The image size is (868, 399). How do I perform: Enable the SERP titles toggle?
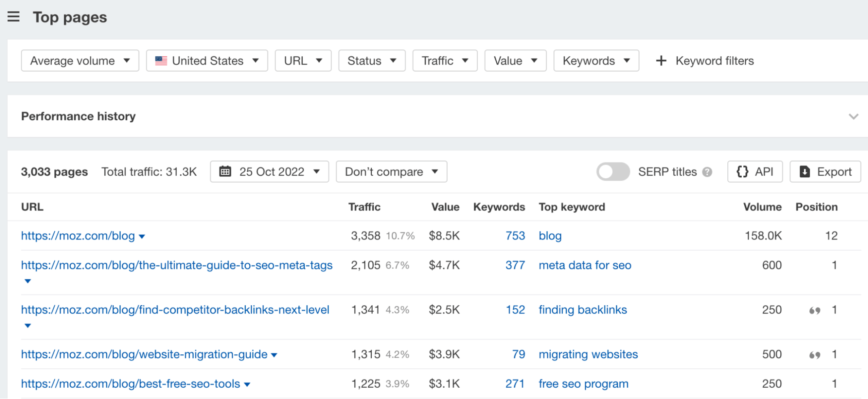[x=613, y=172]
